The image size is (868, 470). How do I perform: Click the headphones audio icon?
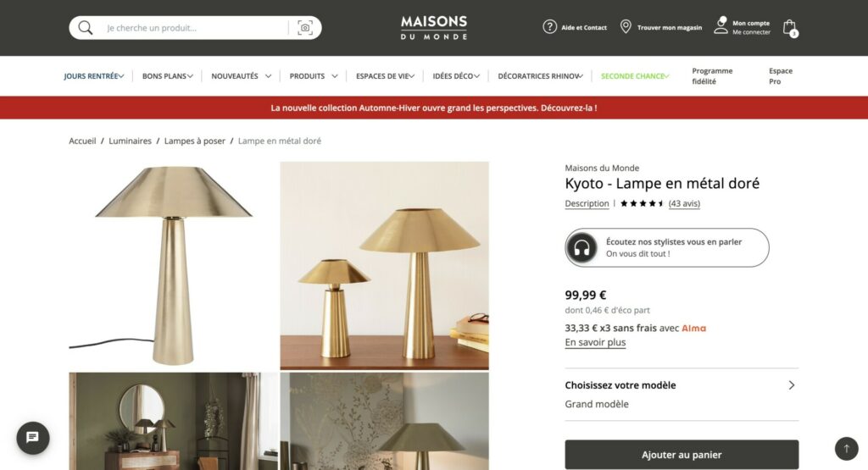point(581,248)
